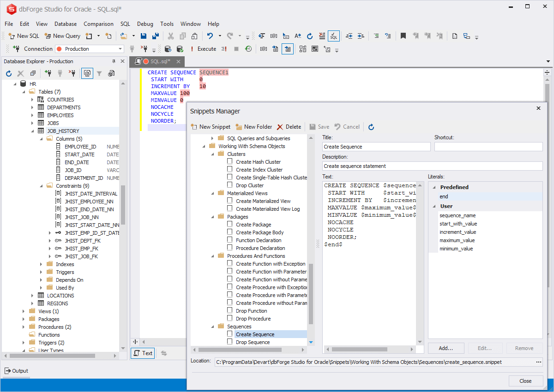
Task: Click the Stop execution square icon
Action: coord(236,49)
